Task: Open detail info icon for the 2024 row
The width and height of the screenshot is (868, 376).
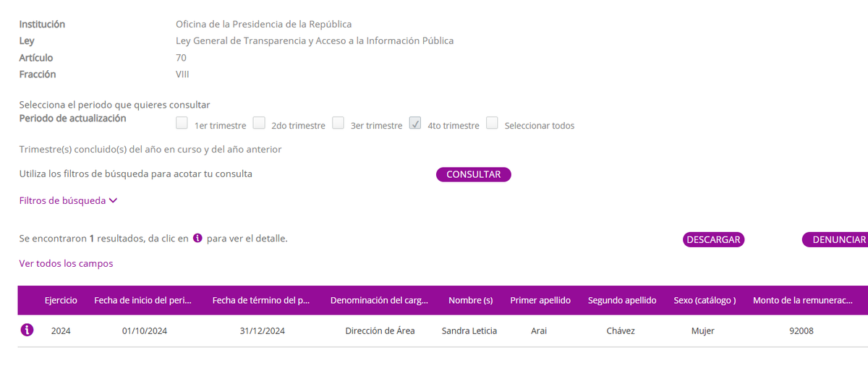Action: click(x=27, y=330)
